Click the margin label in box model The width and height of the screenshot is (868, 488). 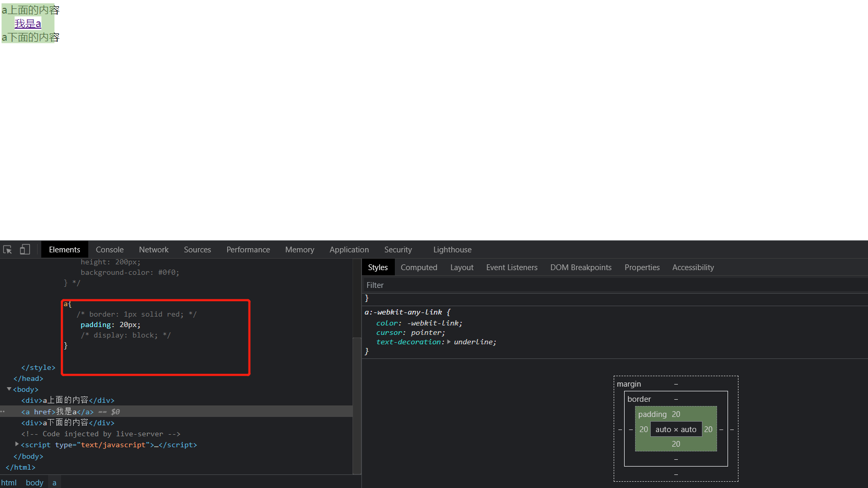point(629,384)
